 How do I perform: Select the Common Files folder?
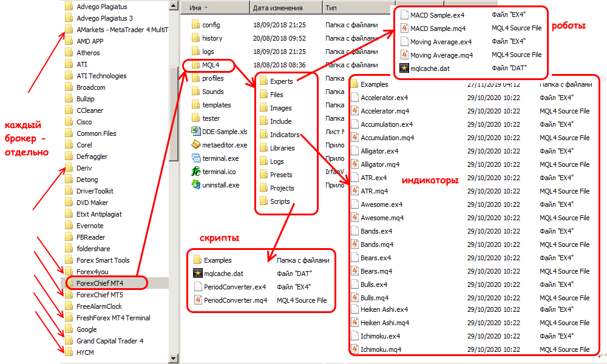(x=96, y=133)
